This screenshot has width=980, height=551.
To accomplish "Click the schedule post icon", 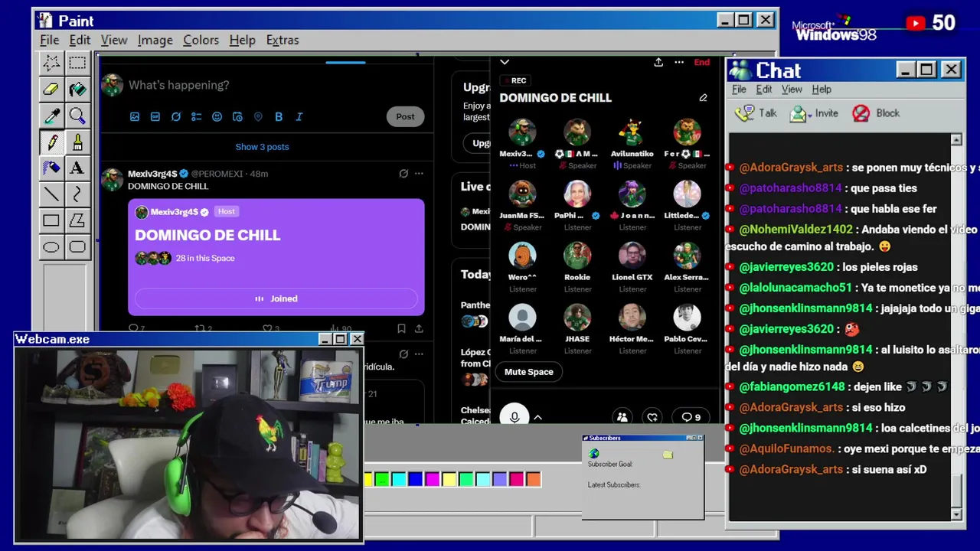I will (x=237, y=116).
